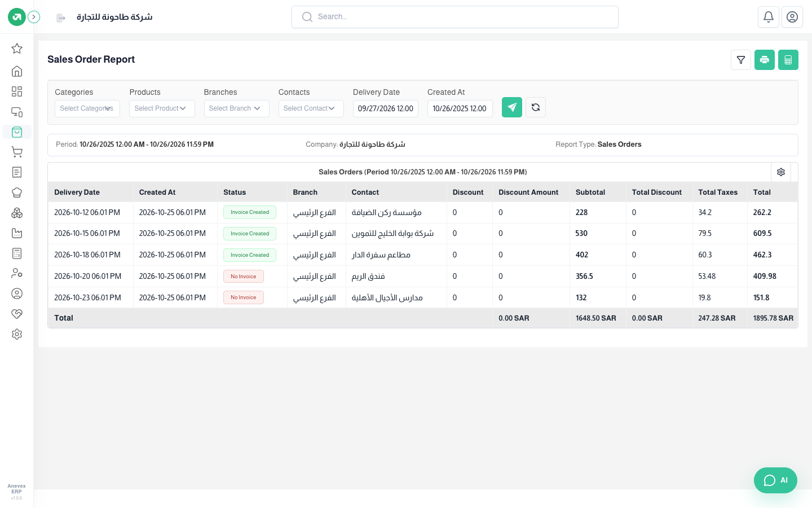Open the receipt document icon in sidebar
Viewport: 812px width, 508px height.
17,172
